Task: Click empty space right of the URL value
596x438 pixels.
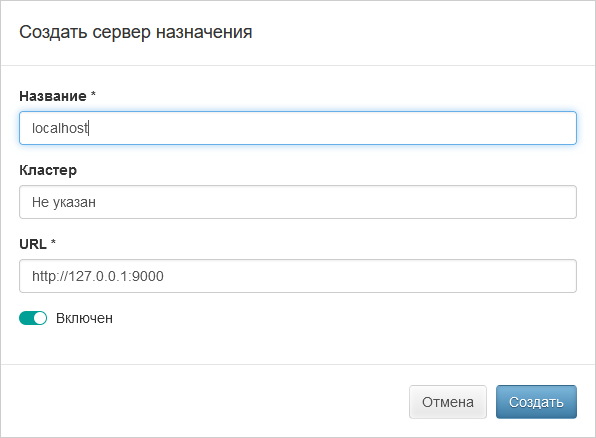Action: (x=369, y=276)
